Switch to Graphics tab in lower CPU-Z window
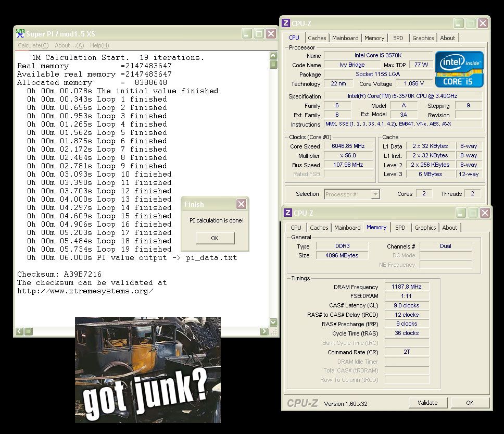 pyautogui.click(x=425, y=228)
